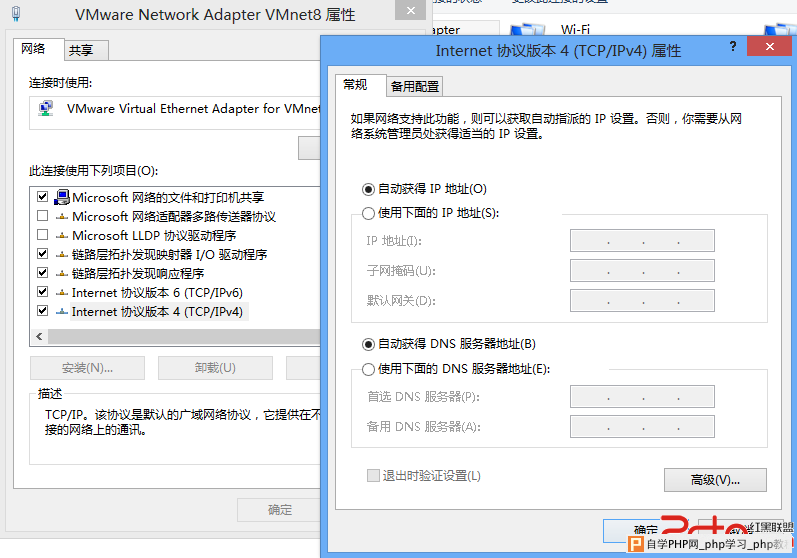Click 链路层拓扑发现响应程序 icon
797x558 pixels.
click(62, 273)
